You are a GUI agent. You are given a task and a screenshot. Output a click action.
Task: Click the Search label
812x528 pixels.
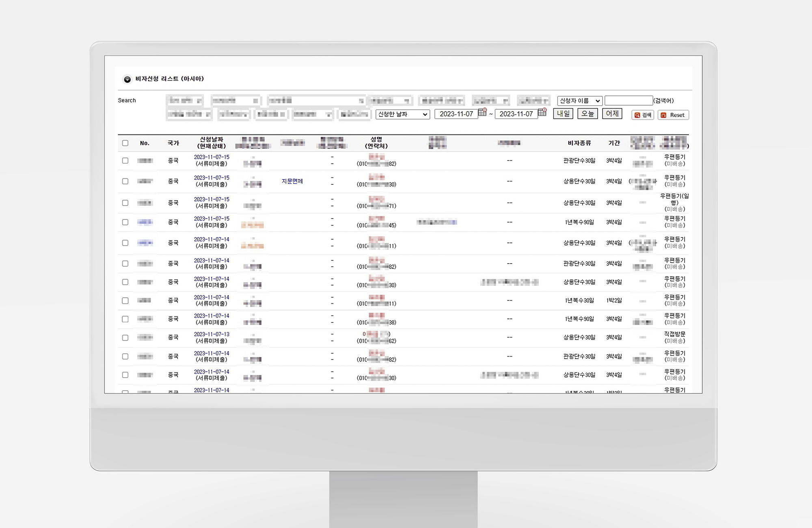coord(127,100)
